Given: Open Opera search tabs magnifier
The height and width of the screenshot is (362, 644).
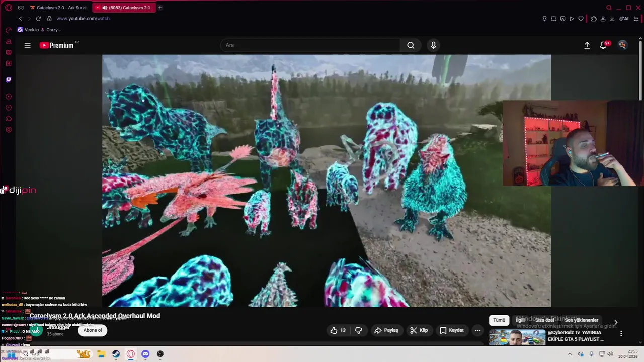Looking at the screenshot, I should (609, 8).
